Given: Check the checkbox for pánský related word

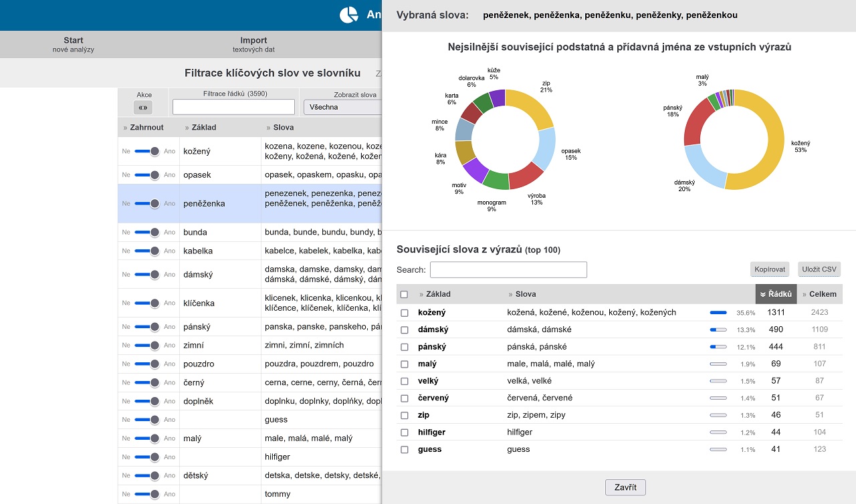Looking at the screenshot, I should tap(404, 347).
